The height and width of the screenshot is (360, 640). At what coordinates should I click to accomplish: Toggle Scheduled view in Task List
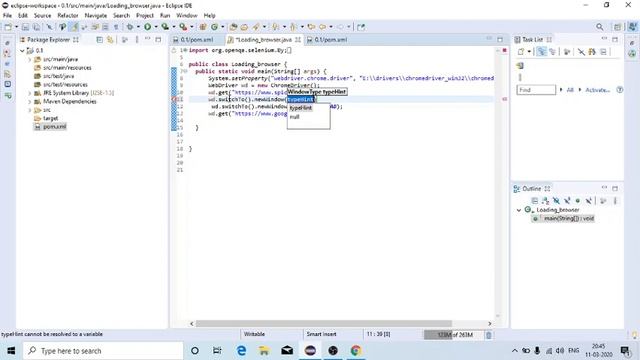point(552,52)
